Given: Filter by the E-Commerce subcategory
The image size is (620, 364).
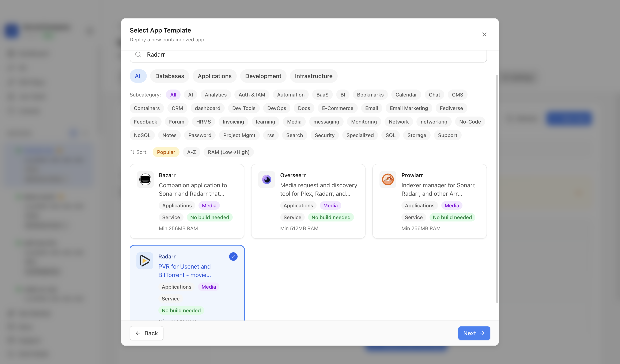Looking at the screenshot, I should [337, 108].
